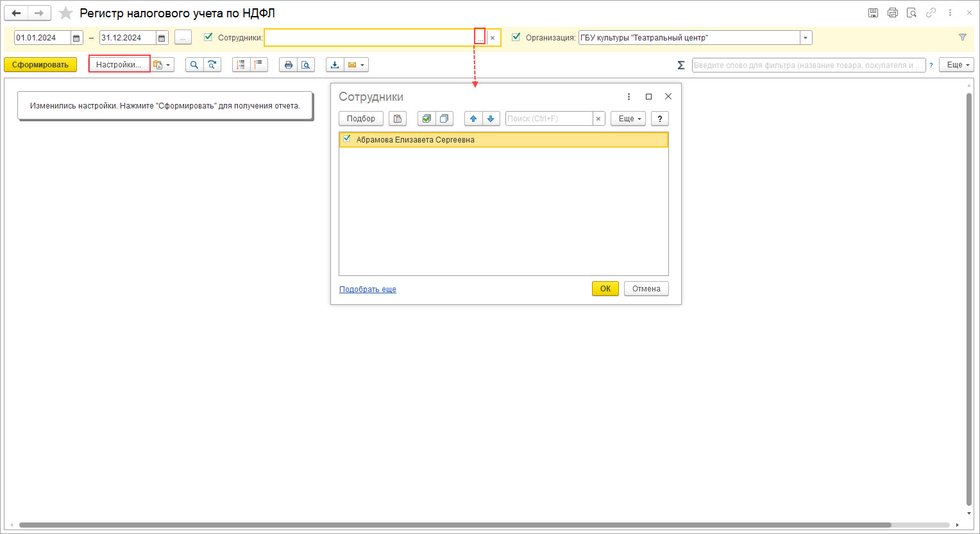Click the title bar printer icon
This screenshot has width=980, height=534.
[892, 13]
